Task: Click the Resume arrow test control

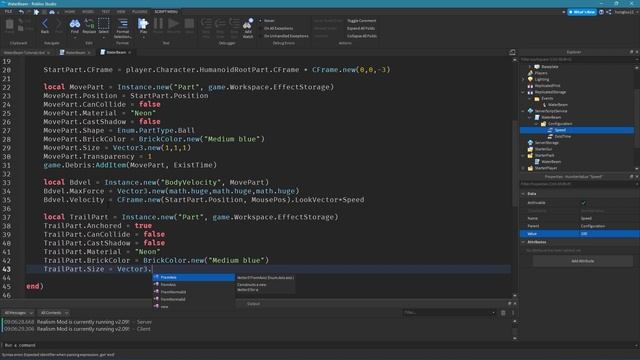Action: (173, 25)
